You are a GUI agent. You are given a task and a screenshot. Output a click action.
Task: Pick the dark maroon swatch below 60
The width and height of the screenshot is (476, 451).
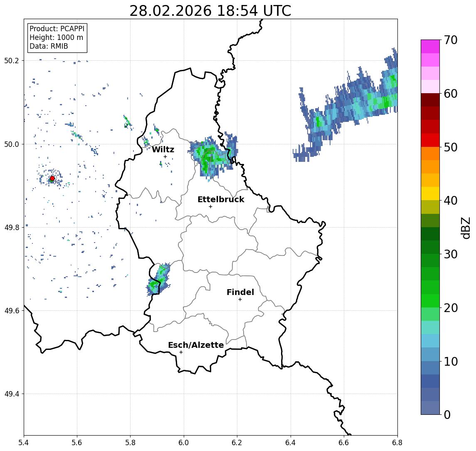(430, 100)
